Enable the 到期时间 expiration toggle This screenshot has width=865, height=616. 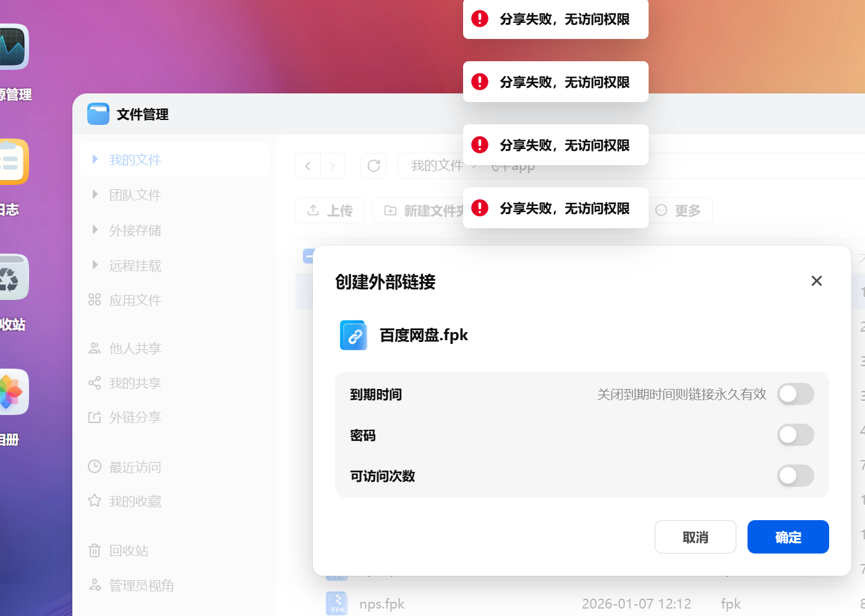(796, 394)
